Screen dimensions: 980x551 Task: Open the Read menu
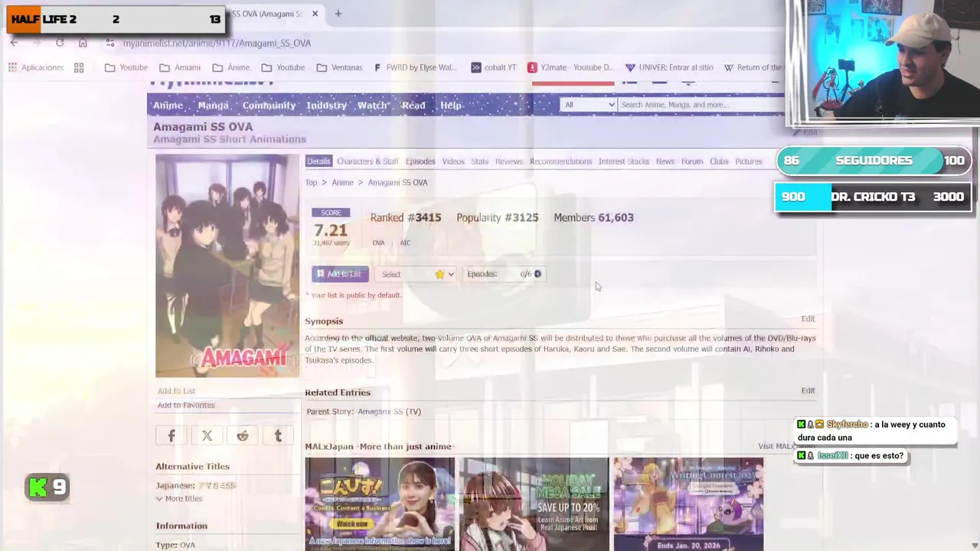[413, 106]
